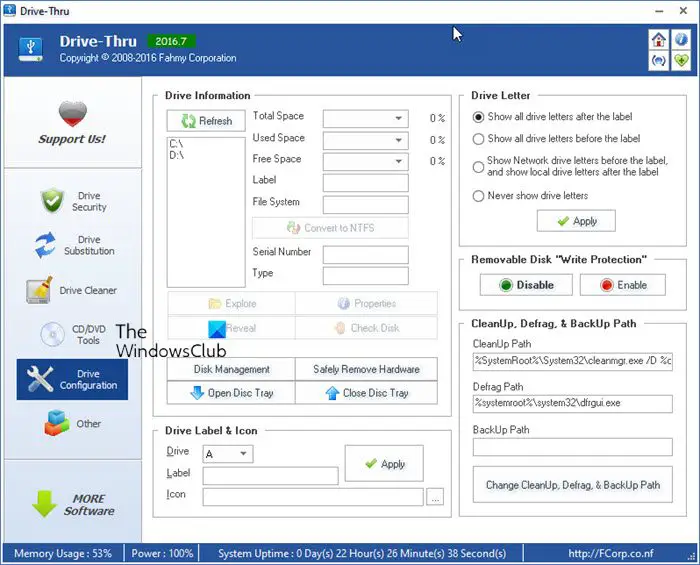Click System Uptime status entry

362,554
